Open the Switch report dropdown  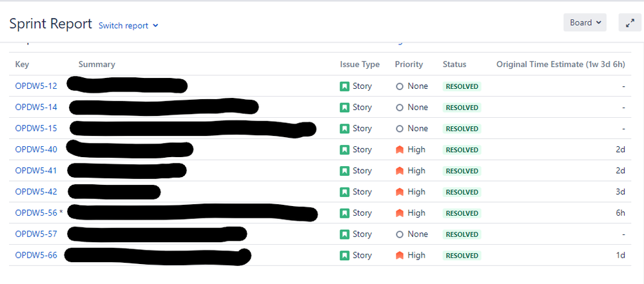tap(128, 26)
